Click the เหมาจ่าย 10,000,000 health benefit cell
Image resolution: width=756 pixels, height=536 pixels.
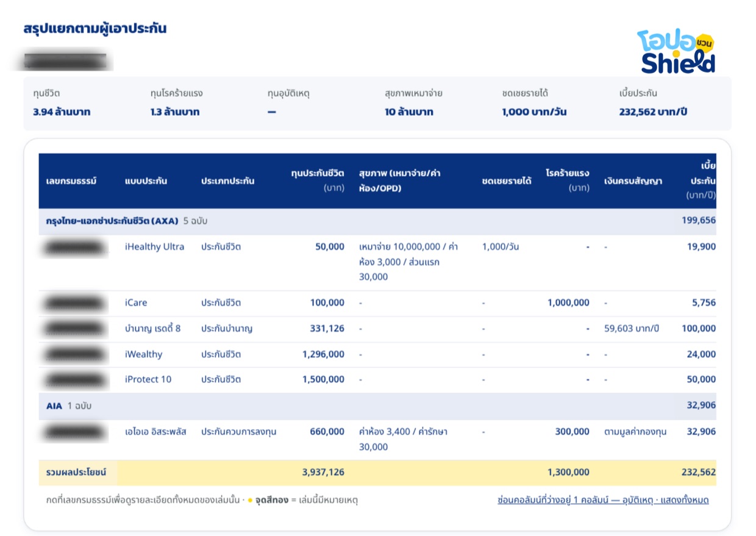(408, 262)
